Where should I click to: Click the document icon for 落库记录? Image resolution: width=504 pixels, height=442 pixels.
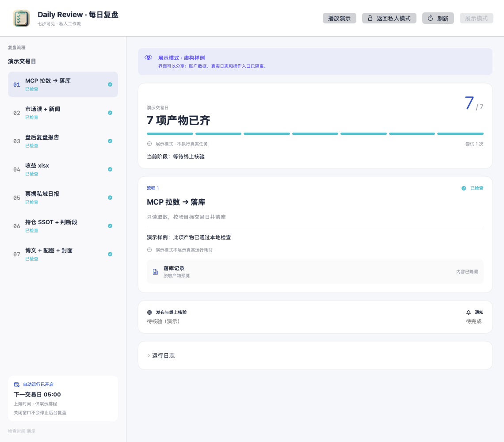(155, 272)
